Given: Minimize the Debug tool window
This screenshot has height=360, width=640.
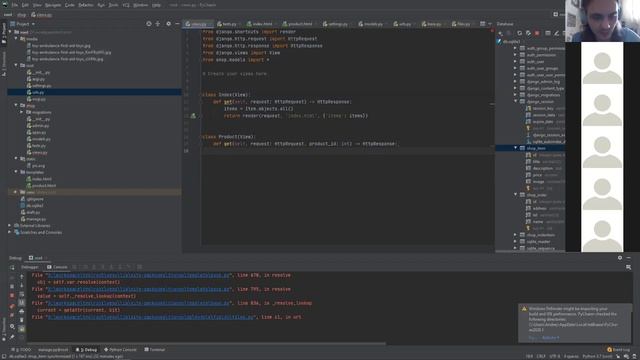Looking at the screenshot, I should [x=629, y=258].
